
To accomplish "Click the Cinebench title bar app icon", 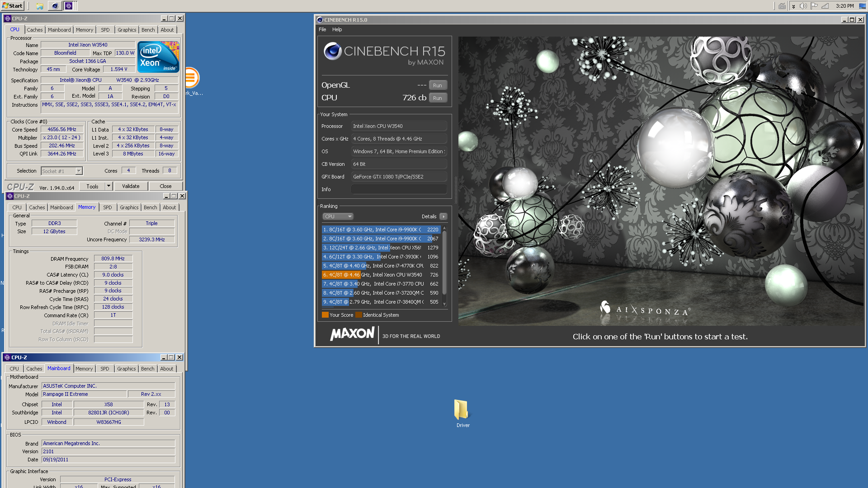I will click(x=320, y=20).
